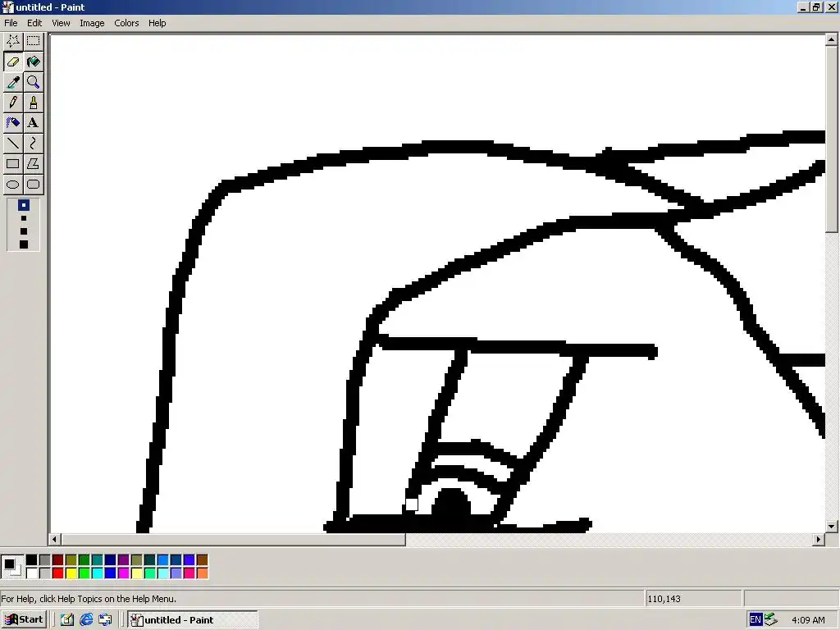This screenshot has height=630, width=840.
Task: Launch Internet Explorer from quick launch
Action: click(85, 620)
